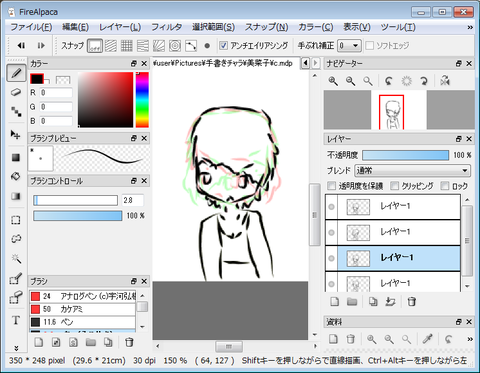
Task: Click the brush size slider
Action: coord(75,200)
